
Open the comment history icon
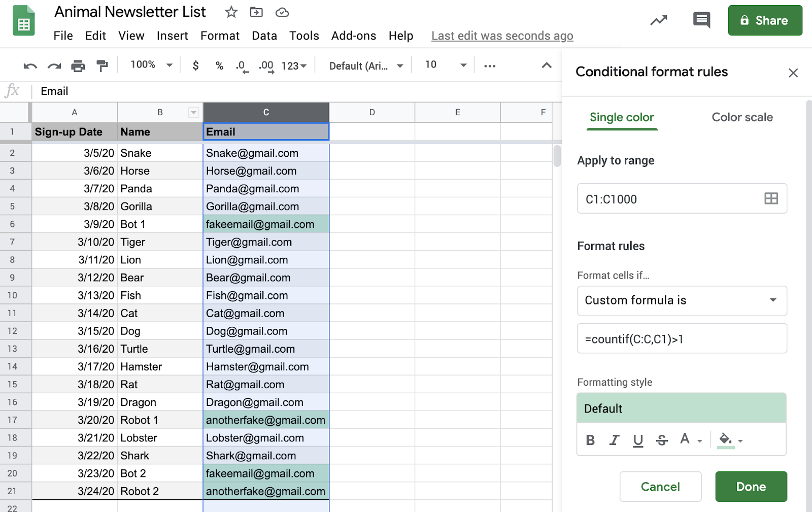coord(701,20)
